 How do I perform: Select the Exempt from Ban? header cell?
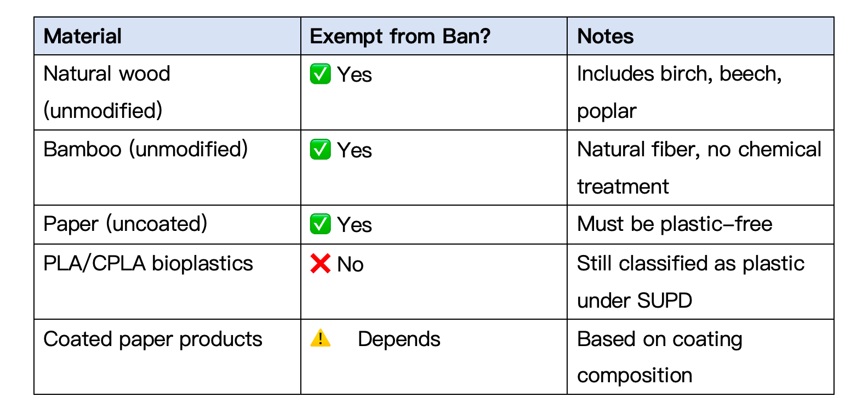click(x=400, y=36)
